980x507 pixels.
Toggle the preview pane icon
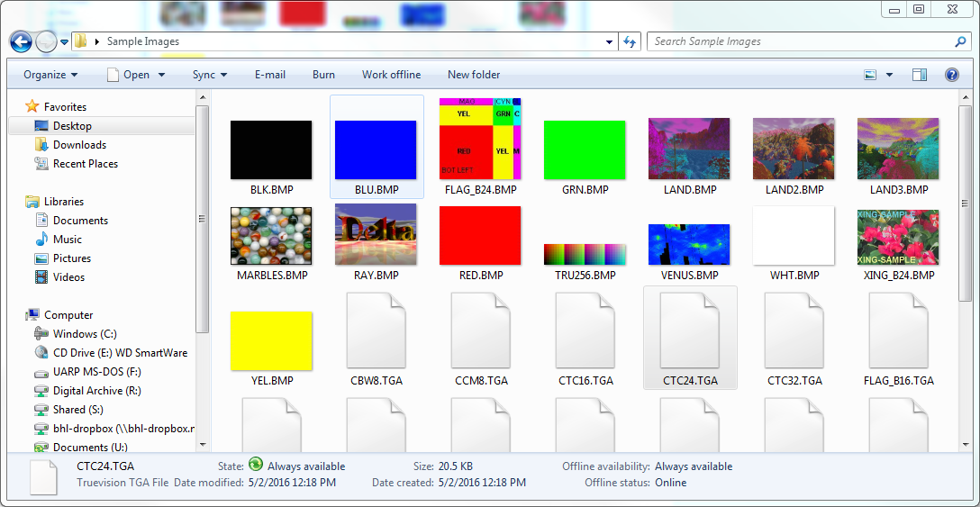coord(920,75)
